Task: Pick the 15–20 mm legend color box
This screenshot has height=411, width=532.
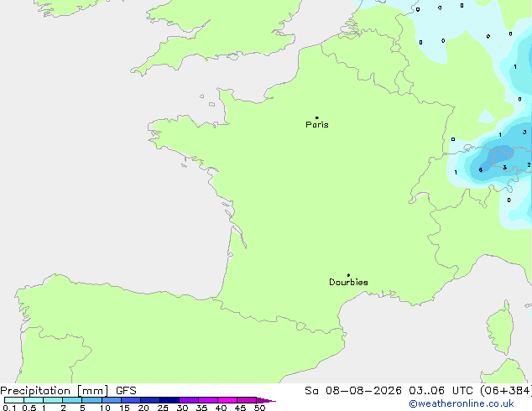Action: 130,400
